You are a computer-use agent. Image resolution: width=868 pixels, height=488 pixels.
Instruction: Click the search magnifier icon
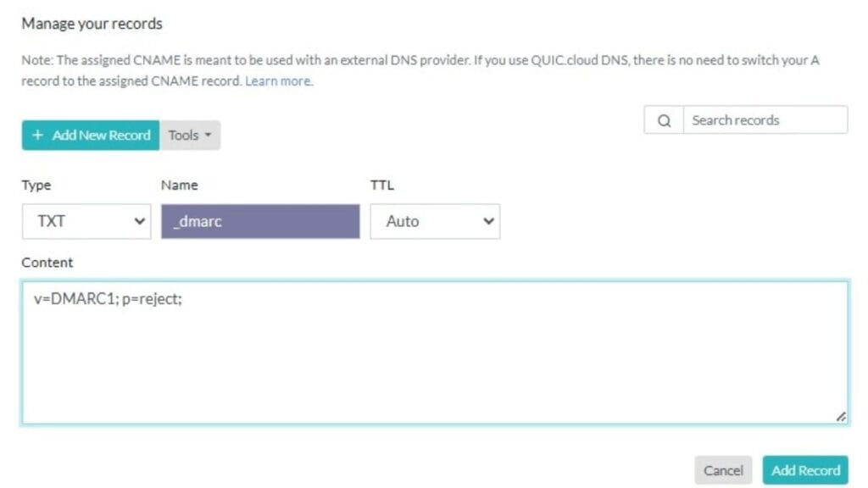pyautogui.click(x=665, y=119)
